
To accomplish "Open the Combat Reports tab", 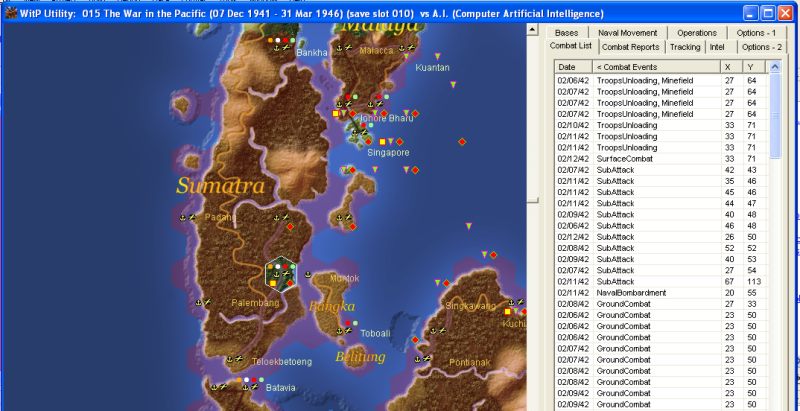I will click(x=631, y=47).
